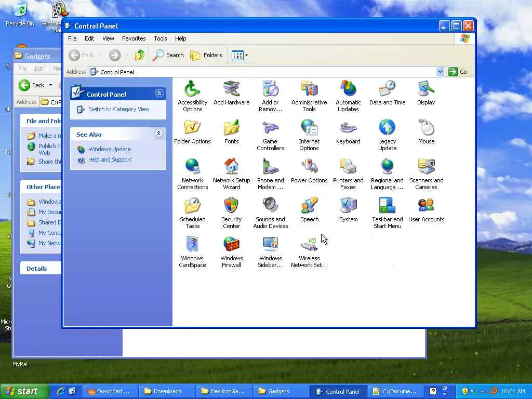Click the Go button
This screenshot has width=532, height=399.
(x=458, y=72)
